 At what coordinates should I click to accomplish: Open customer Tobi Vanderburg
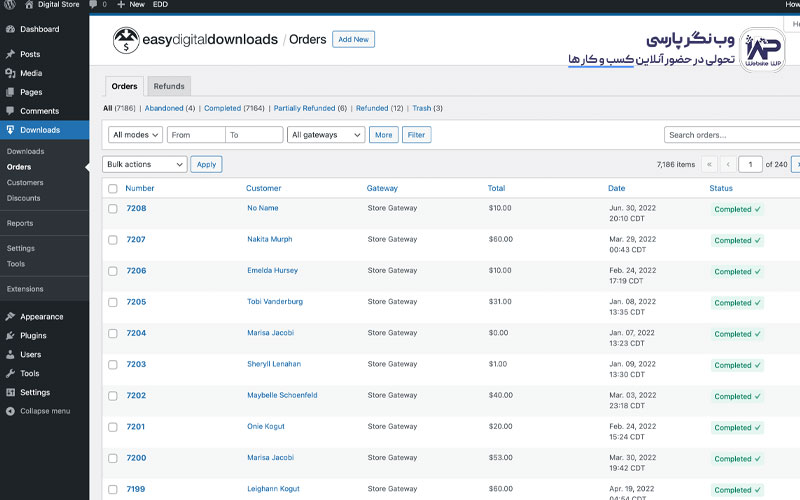[x=275, y=302]
